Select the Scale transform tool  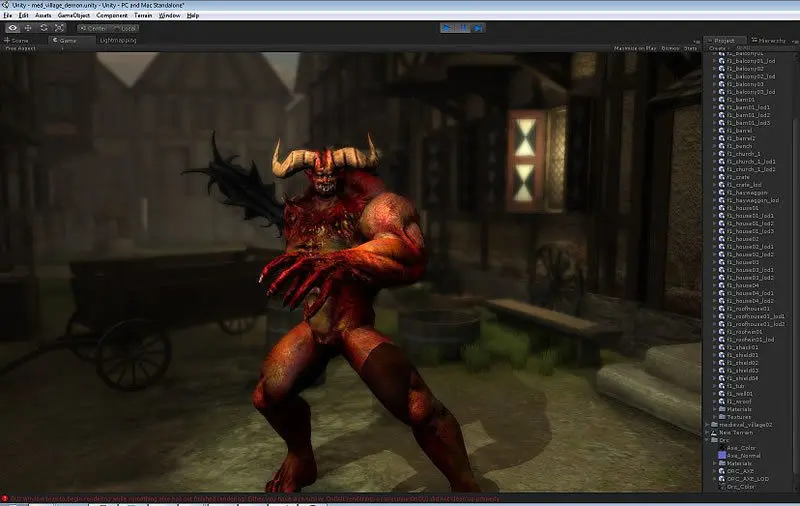pos(59,28)
